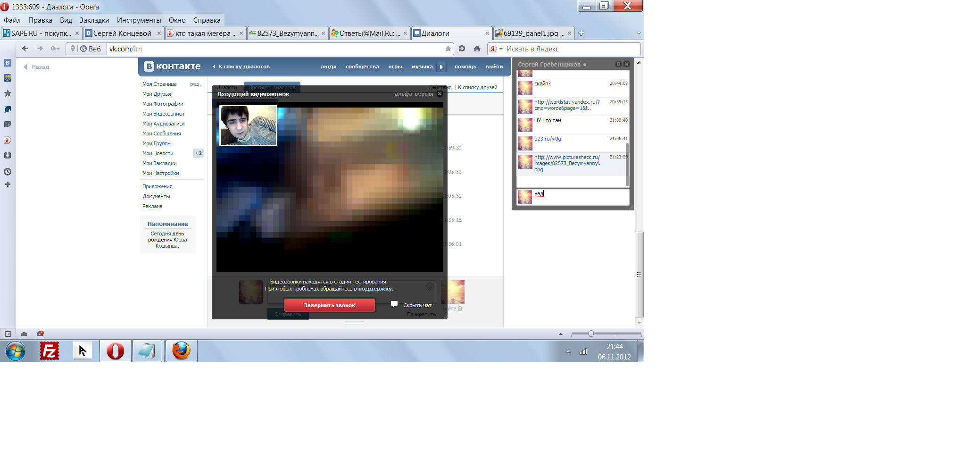This screenshot has height=467, width=980.
Task: Open Notepad app from the taskbar
Action: tap(148, 351)
